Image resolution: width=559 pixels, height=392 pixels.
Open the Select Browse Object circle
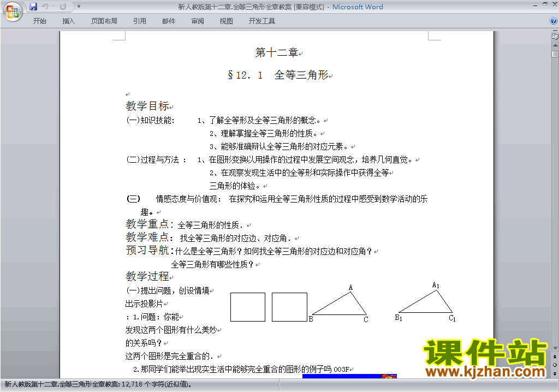point(555,365)
